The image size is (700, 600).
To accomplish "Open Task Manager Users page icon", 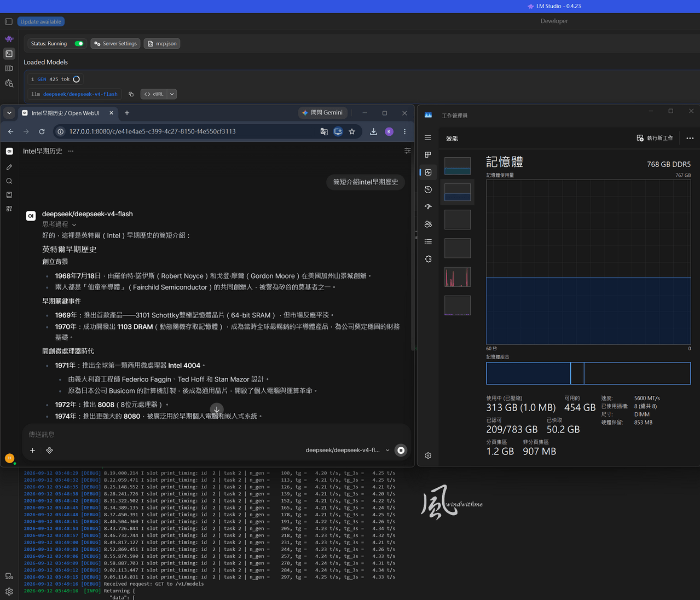I will [428, 224].
